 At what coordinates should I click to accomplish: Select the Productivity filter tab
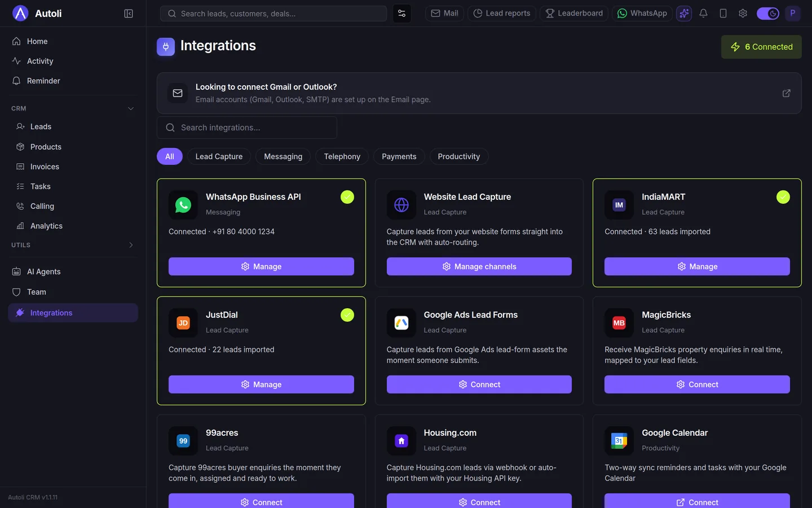pyautogui.click(x=459, y=156)
